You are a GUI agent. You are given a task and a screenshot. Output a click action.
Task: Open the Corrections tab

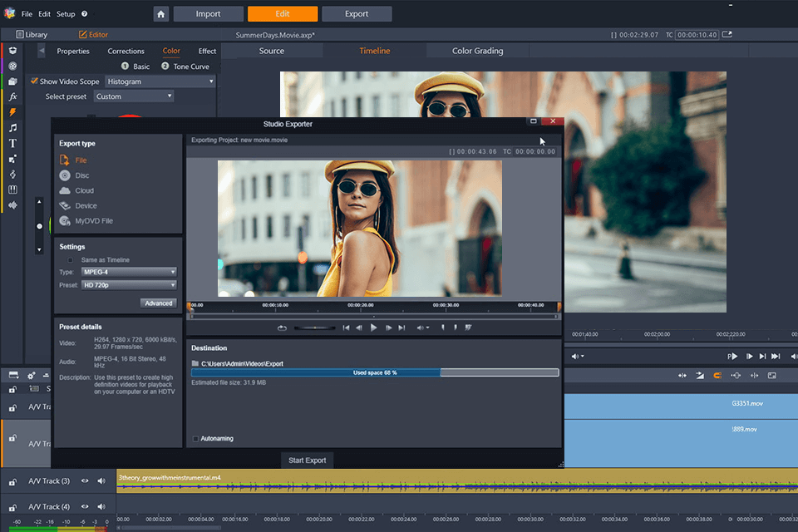tap(126, 52)
